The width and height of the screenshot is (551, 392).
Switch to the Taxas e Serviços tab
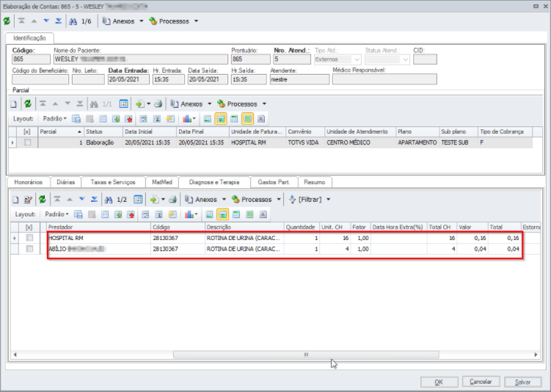pos(113,182)
